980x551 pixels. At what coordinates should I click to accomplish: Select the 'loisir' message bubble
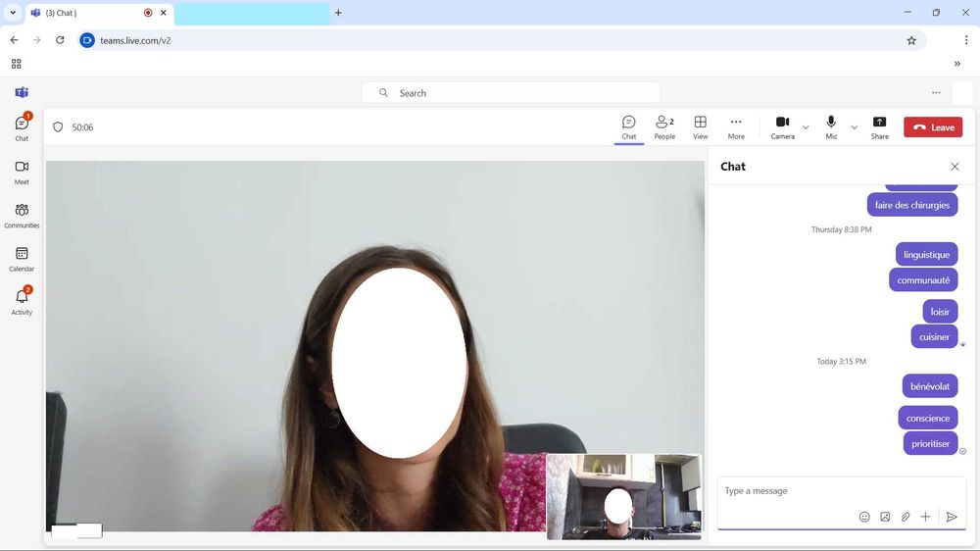pos(940,312)
